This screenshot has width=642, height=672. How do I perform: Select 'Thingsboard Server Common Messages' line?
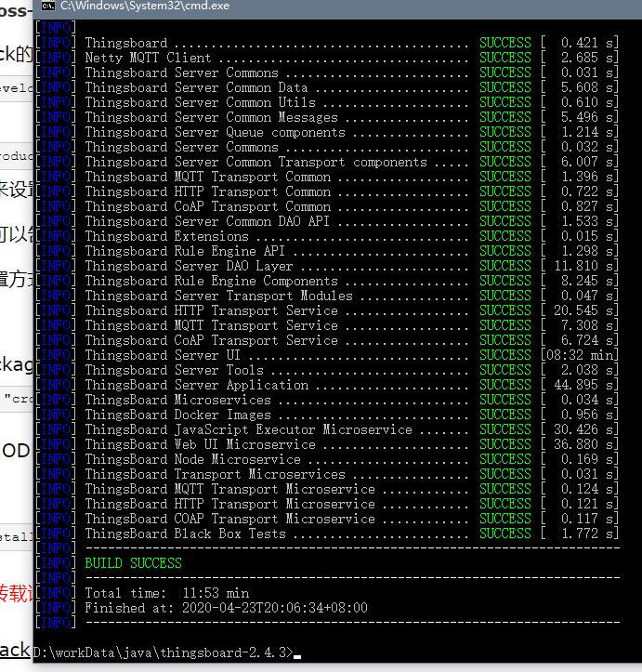click(327, 117)
